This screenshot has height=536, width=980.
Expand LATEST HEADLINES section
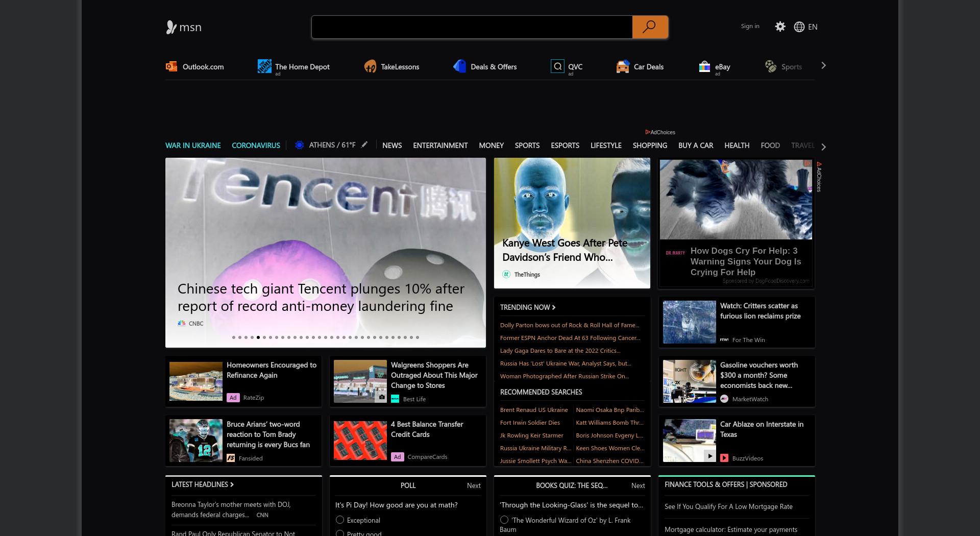pos(203,484)
